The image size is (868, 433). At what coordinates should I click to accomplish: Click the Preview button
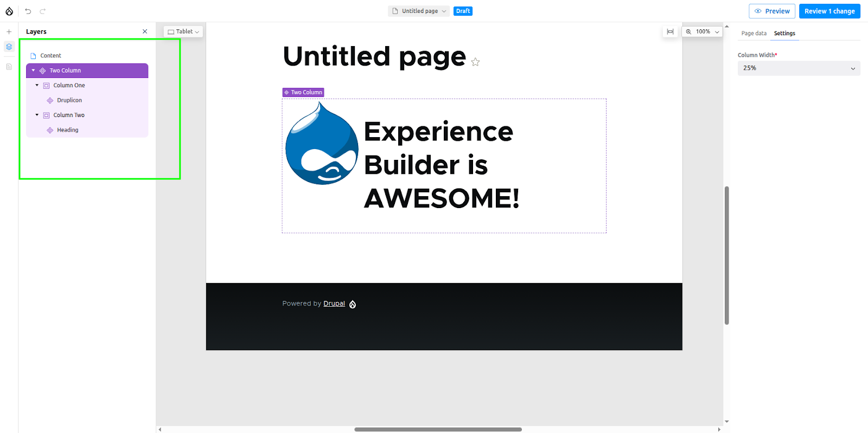(x=772, y=11)
